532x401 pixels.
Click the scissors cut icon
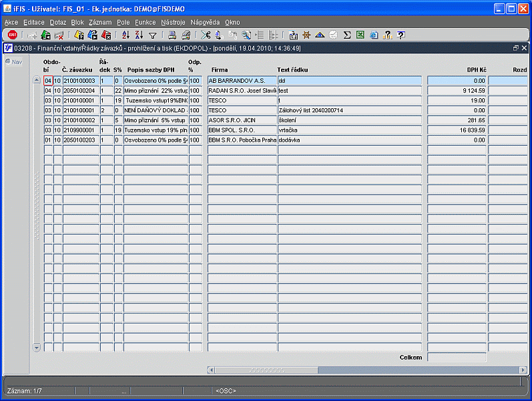click(206, 35)
